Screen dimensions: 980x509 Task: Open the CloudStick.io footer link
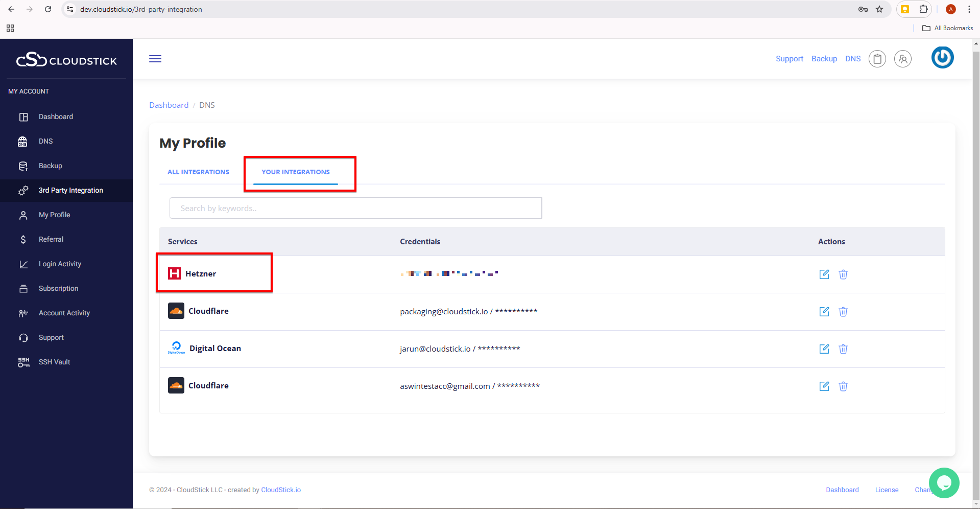[281, 490]
